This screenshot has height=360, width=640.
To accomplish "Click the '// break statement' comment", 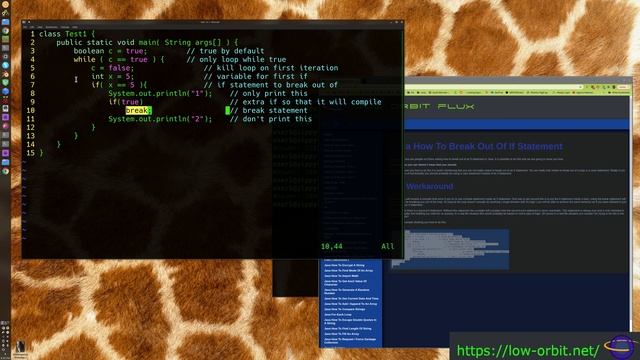I will click(x=269, y=110).
